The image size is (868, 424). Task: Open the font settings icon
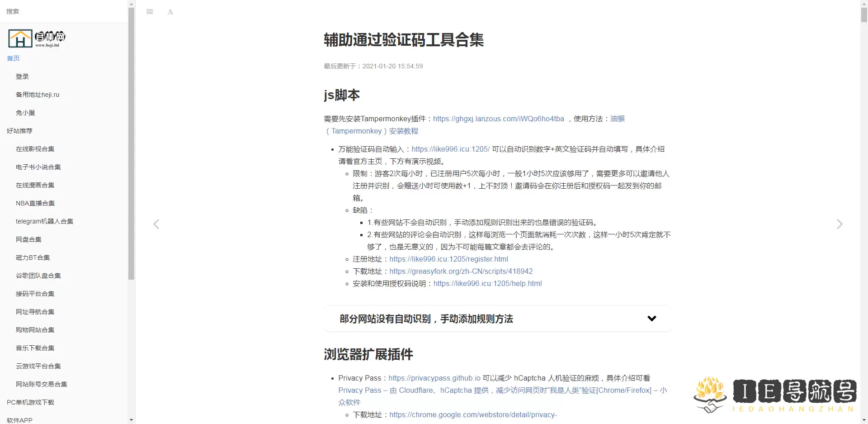[x=170, y=12]
